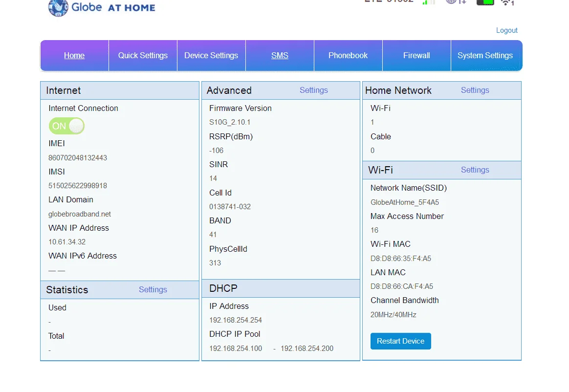Click the Globe At Home logo
Viewport: 569px width, 392px height.
pos(102,8)
